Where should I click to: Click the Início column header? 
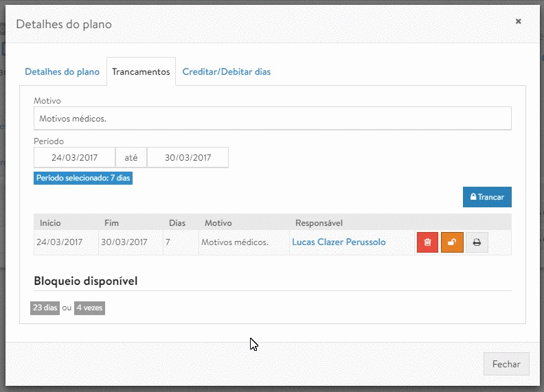click(50, 223)
